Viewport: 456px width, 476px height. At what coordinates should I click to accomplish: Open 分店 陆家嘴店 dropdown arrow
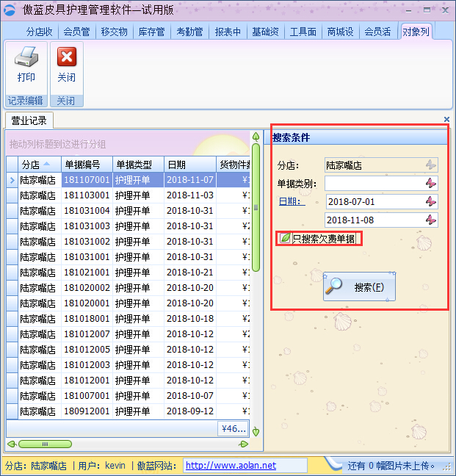430,165
